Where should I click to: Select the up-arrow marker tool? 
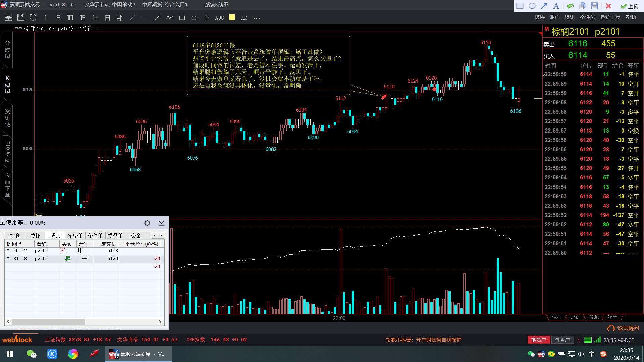[207, 18]
